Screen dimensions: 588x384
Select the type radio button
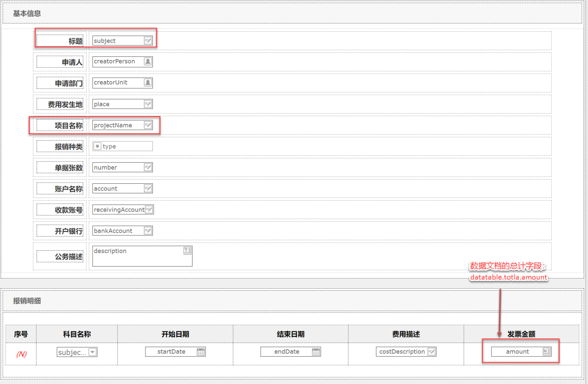[x=98, y=146]
